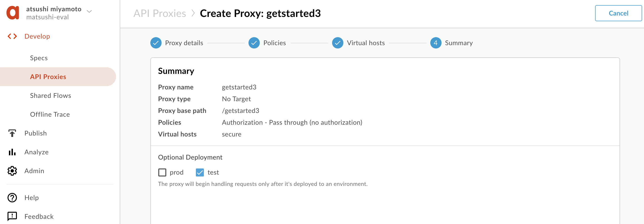Image resolution: width=644 pixels, height=224 pixels.
Task: Click the Admin gear icon
Action: [12, 171]
